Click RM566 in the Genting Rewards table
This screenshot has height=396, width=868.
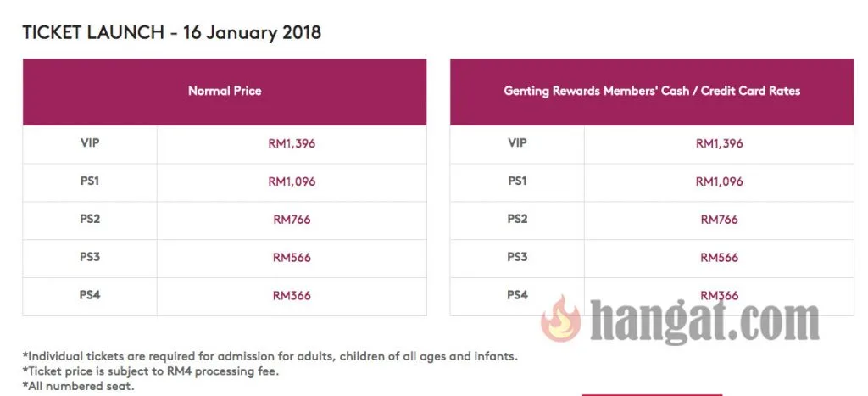click(719, 258)
